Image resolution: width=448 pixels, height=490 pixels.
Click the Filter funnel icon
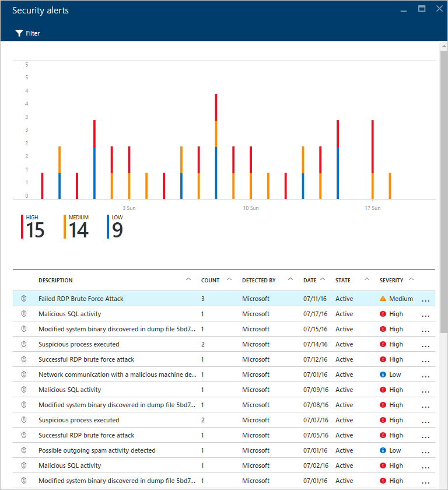click(x=19, y=33)
